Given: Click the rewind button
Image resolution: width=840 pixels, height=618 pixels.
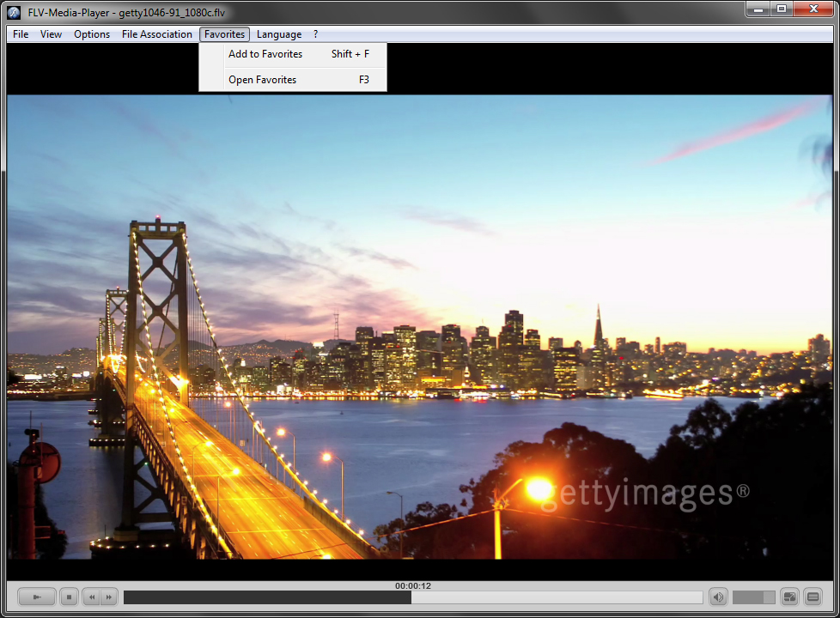Looking at the screenshot, I should [x=92, y=597].
